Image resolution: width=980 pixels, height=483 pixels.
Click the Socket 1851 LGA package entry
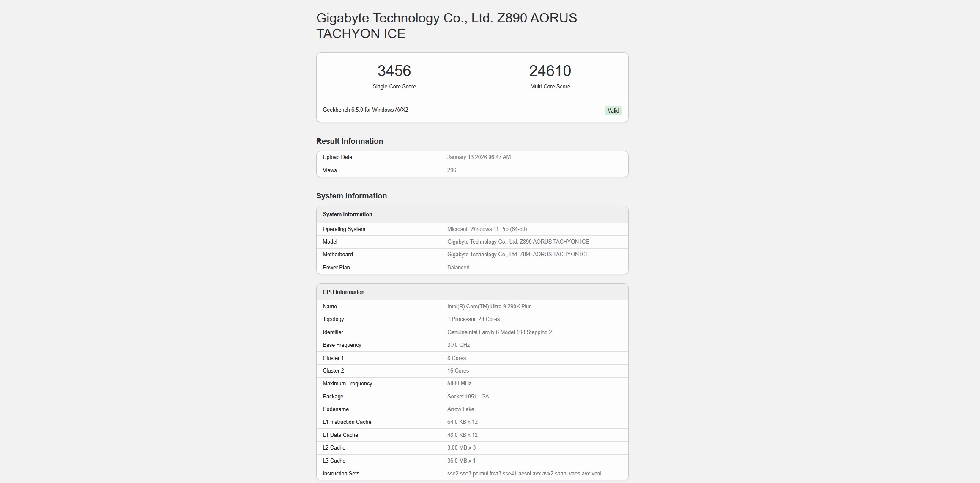click(x=468, y=396)
